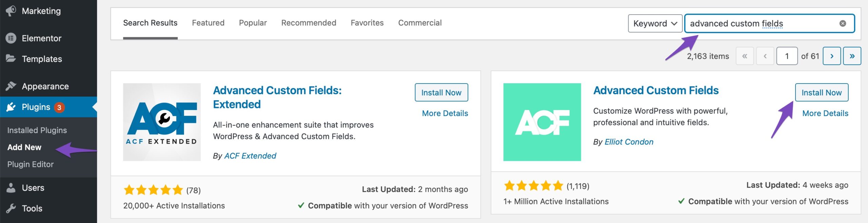Click the '2,163 items' count text
The image size is (868, 223).
pyautogui.click(x=708, y=56)
